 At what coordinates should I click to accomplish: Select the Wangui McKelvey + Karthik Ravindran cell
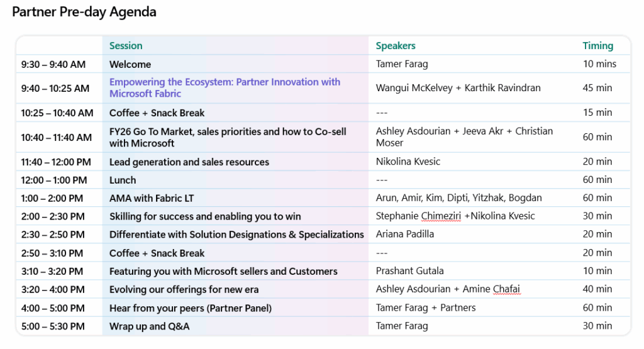click(458, 88)
